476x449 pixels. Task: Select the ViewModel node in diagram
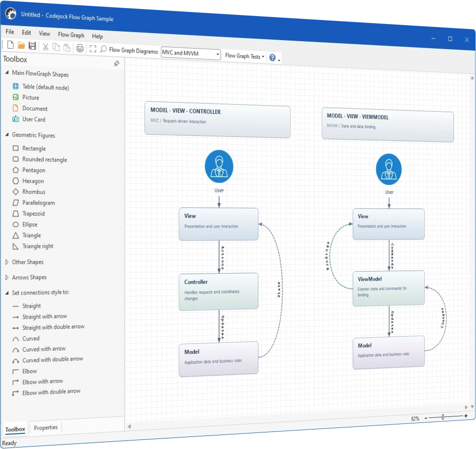coord(389,288)
